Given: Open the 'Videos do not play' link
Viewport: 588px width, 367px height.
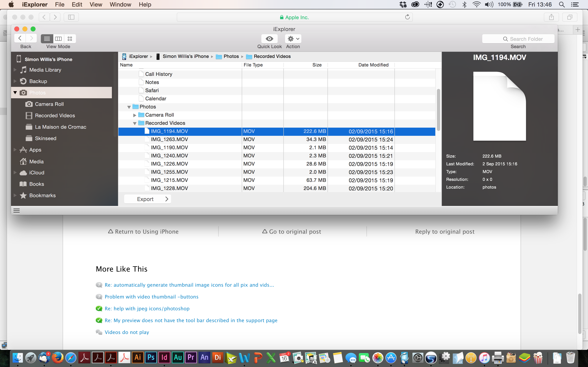Looking at the screenshot, I should (127, 332).
